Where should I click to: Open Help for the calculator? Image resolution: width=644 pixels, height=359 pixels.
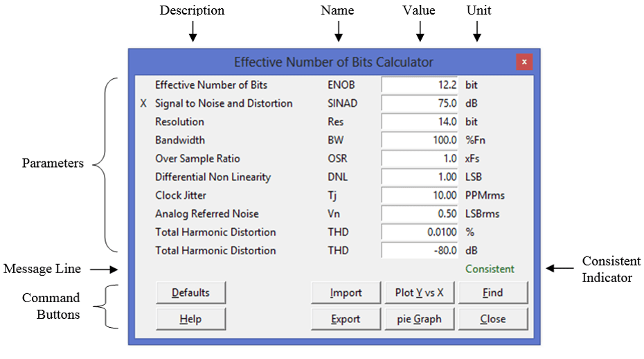point(190,319)
